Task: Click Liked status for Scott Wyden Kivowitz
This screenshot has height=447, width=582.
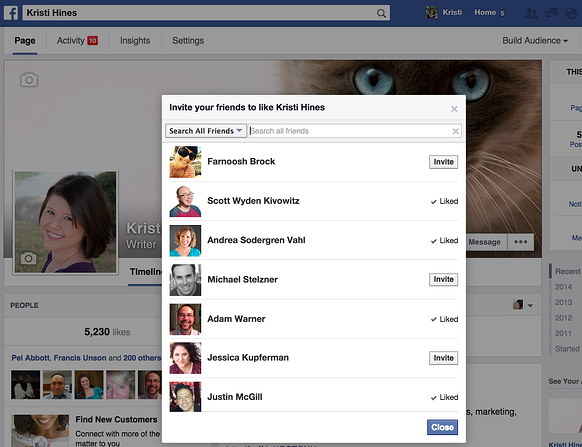Action: pos(444,201)
